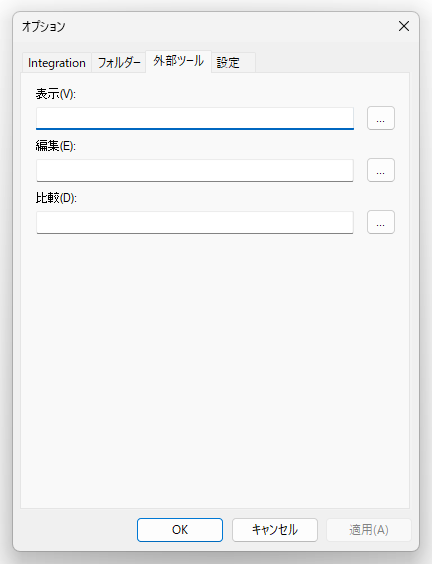This screenshot has height=564, width=432.
Task: Click empty tab strip space beside 設定 tab
Action: (332, 62)
